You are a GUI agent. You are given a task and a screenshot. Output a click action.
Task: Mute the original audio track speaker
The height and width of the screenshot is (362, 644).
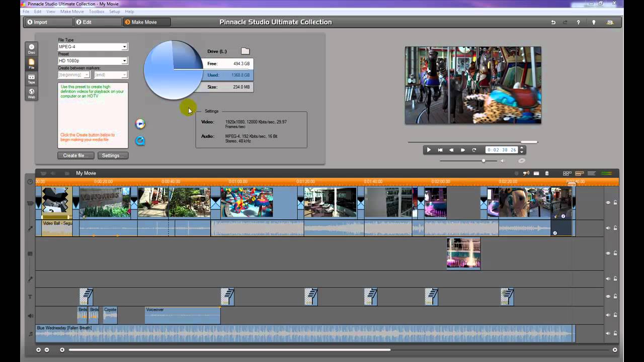(608, 228)
